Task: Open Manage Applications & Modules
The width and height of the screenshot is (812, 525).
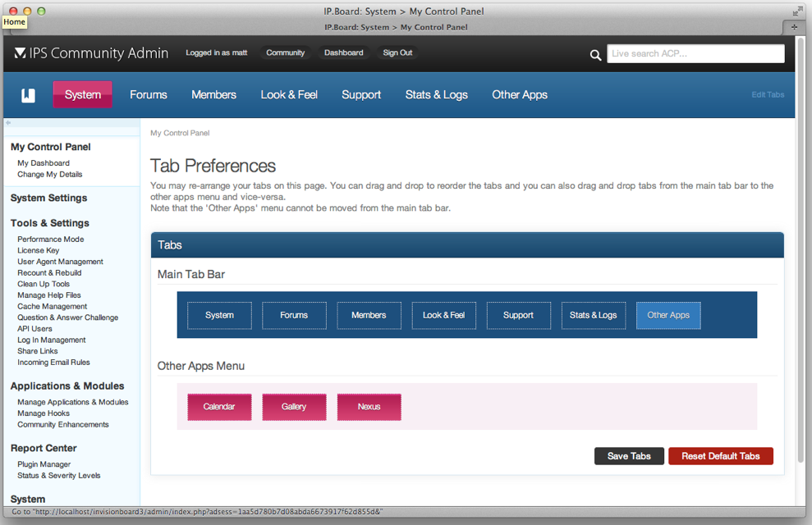Action: [73, 402]
